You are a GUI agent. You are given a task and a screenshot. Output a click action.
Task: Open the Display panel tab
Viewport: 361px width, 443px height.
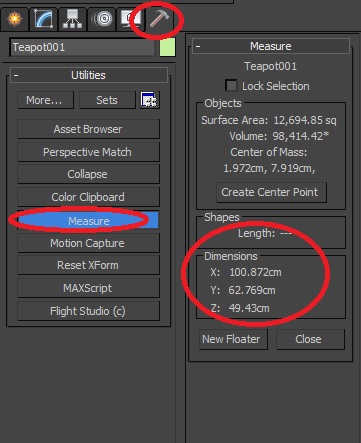(130, 19)
